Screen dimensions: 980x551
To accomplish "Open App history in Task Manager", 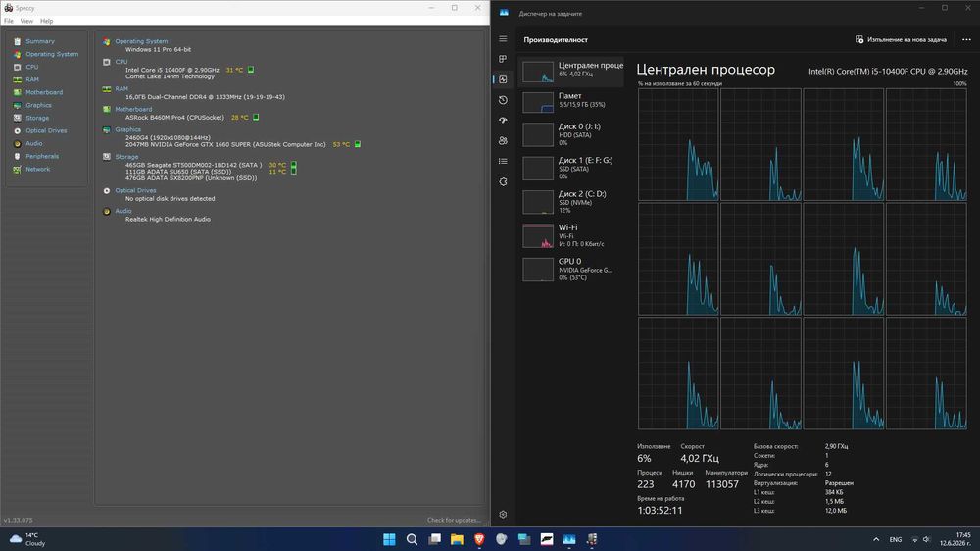I will point(503,100).
